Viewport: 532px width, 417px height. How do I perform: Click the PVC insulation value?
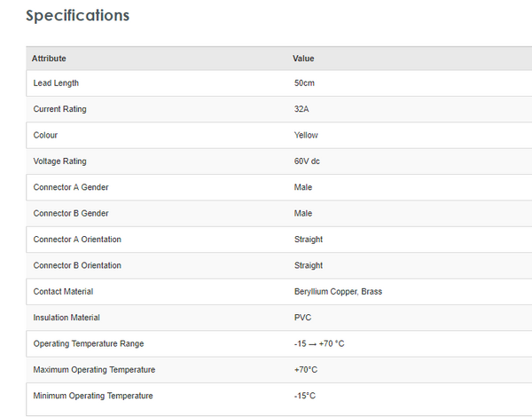tap(302, 318)
